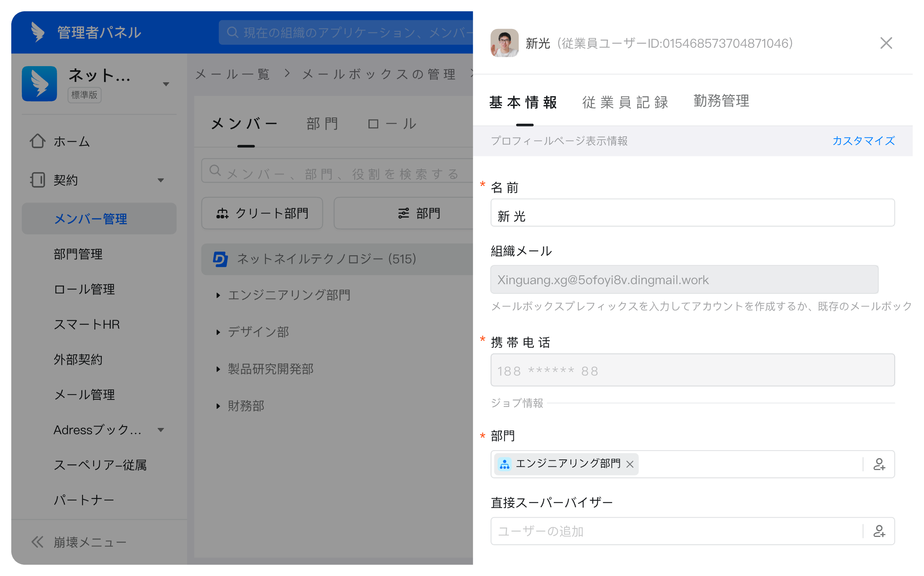Focus the member search input field
This screenshot has height=576, width=924.
click(338, 171)
